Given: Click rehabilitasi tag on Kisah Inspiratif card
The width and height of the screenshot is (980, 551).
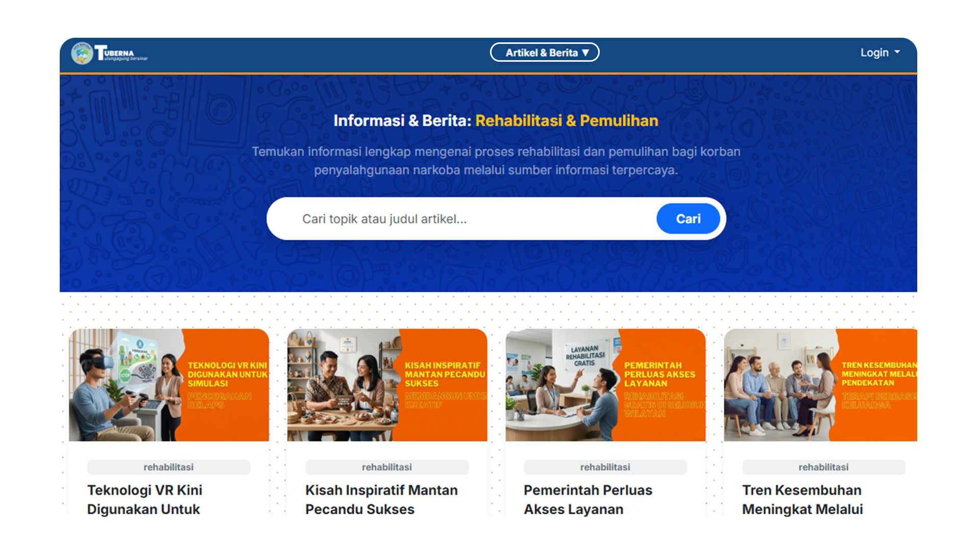Looking at the screenshot, I should pyautogui.click(x=387, y=467).
